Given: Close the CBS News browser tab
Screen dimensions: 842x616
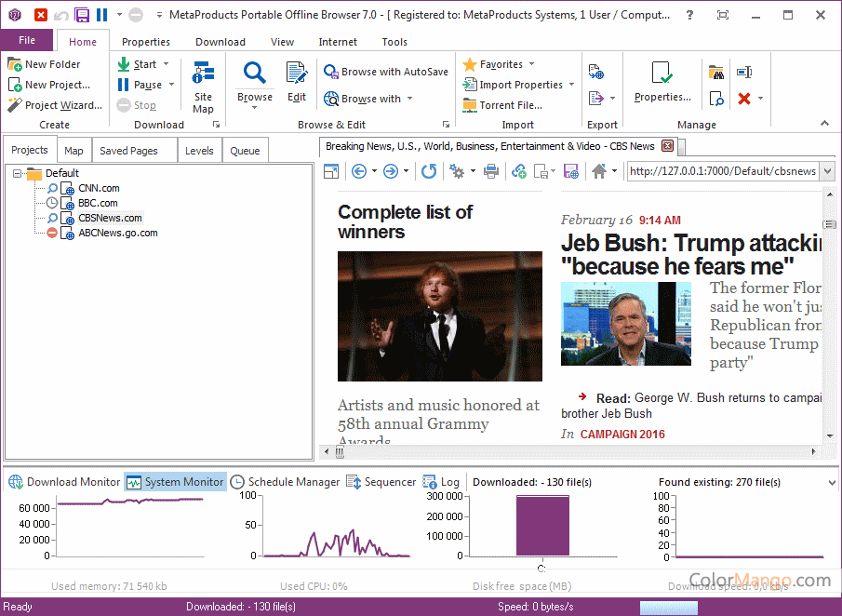Looking at the screenshot, I should coord(667,146).
